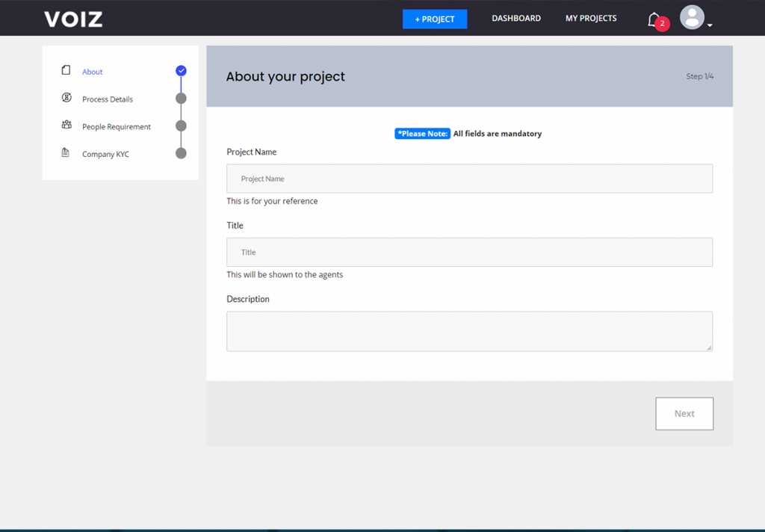Viewport: 765px width, 532px height.
Task: Click the Title label
Action: (235, 226)
